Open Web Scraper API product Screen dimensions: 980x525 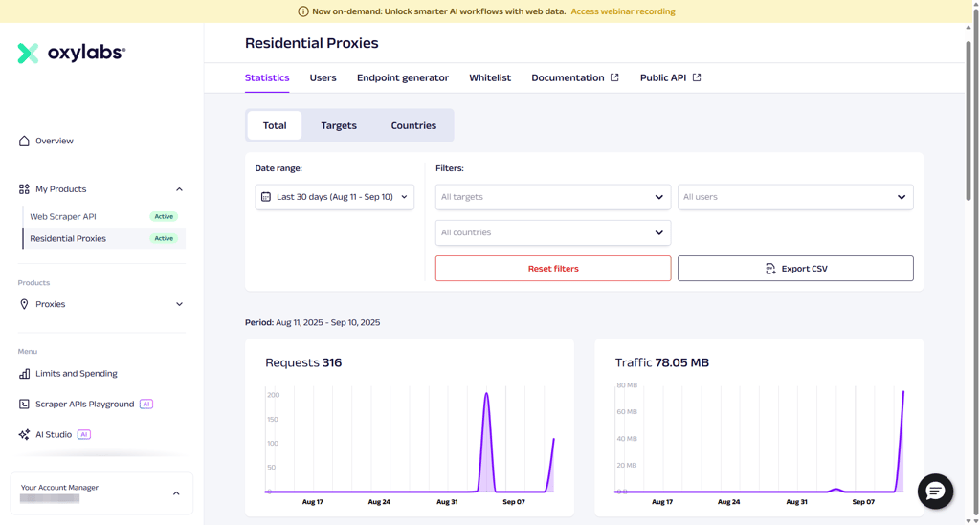click(63, 217)
